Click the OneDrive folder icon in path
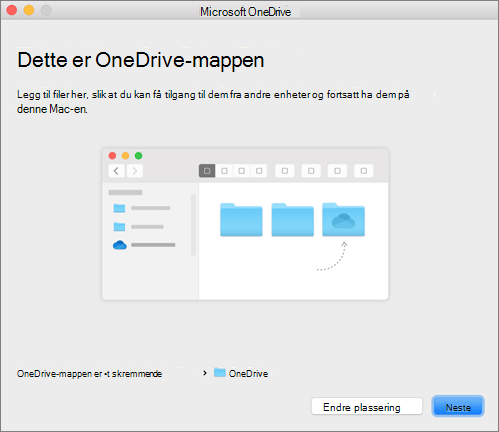 click(220, 373)
